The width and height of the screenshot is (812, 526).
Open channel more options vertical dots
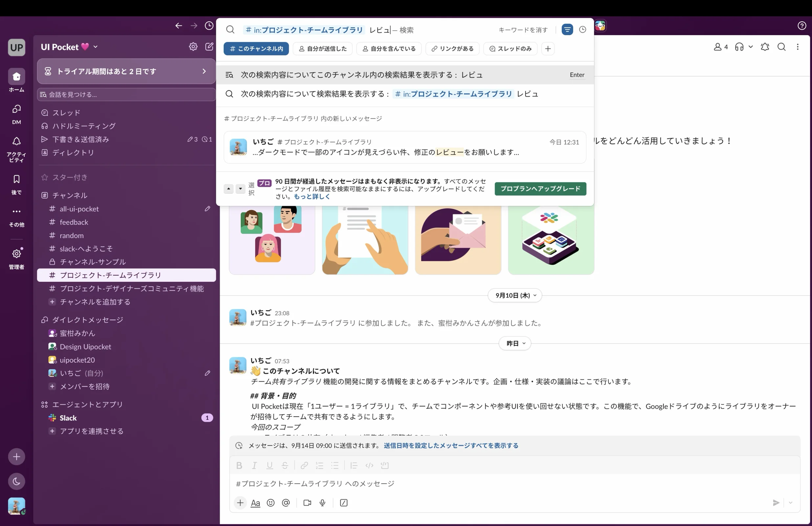[x=798, y=47]
